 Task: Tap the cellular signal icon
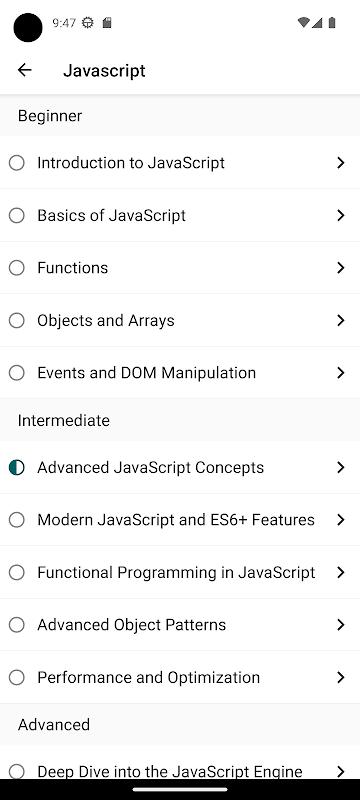pos(317,22)
